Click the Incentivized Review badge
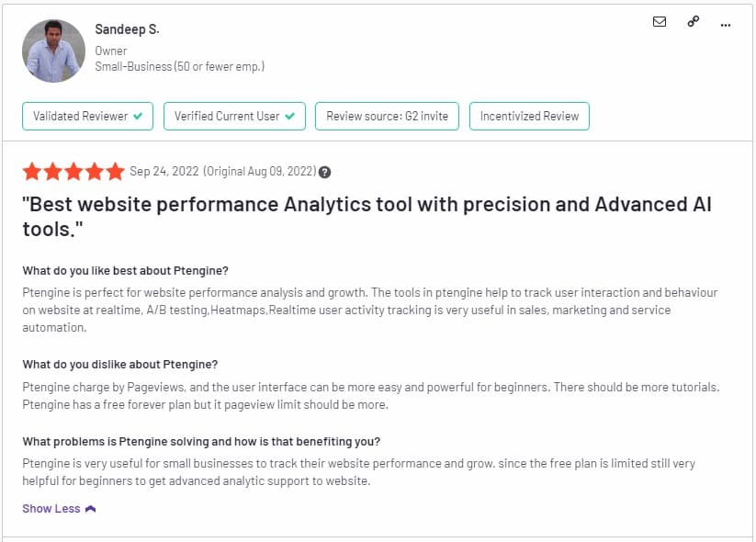756x542 pixels. (x=529, y=117)
